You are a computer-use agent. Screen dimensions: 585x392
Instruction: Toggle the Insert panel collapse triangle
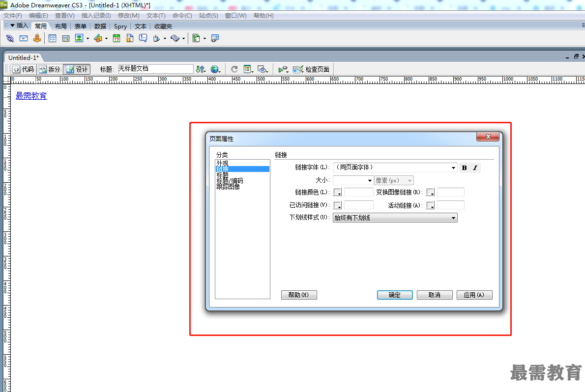12,26
